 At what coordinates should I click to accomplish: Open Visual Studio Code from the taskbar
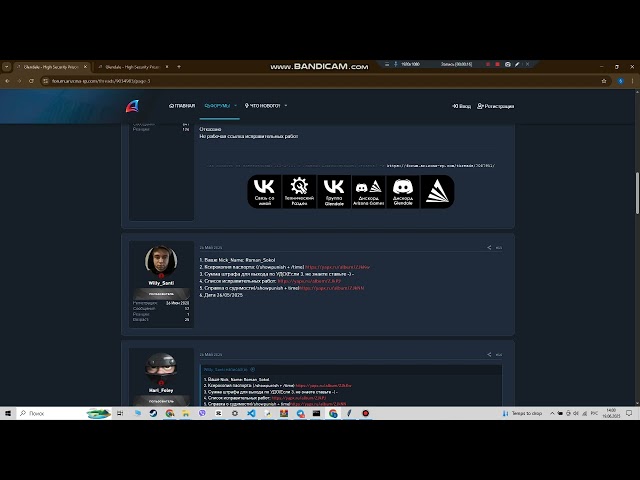coord(251,413)
